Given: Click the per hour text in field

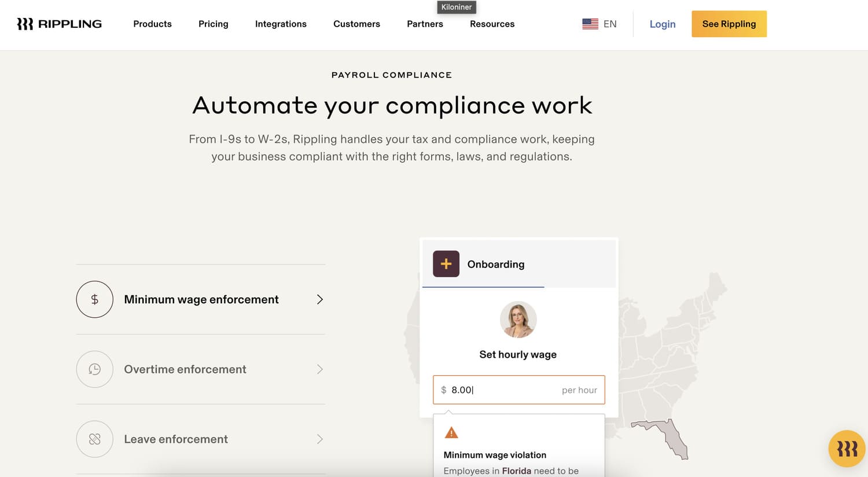Looking at the screenshot, I should [579, 390].
